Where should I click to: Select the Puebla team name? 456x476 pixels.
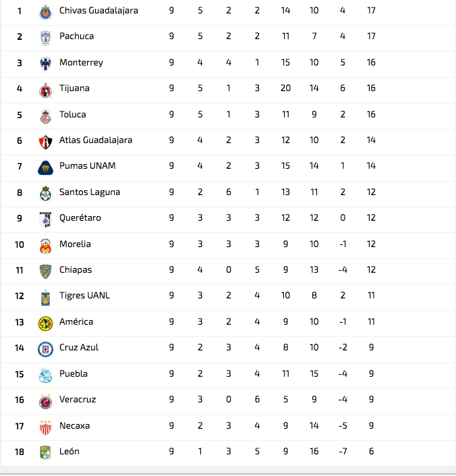[74, 373]
